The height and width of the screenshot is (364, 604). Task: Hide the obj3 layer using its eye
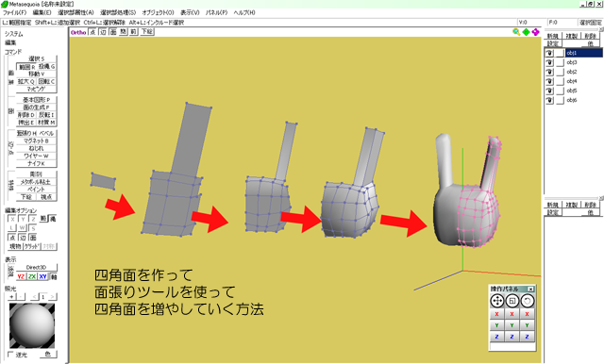(549, 62)
